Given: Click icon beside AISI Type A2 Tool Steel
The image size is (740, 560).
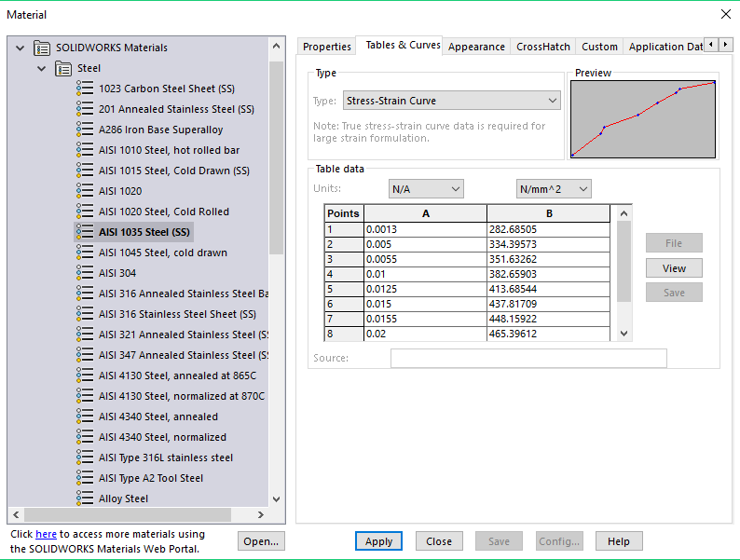Looking at the screenshot, I should click(x=85, y=478).
